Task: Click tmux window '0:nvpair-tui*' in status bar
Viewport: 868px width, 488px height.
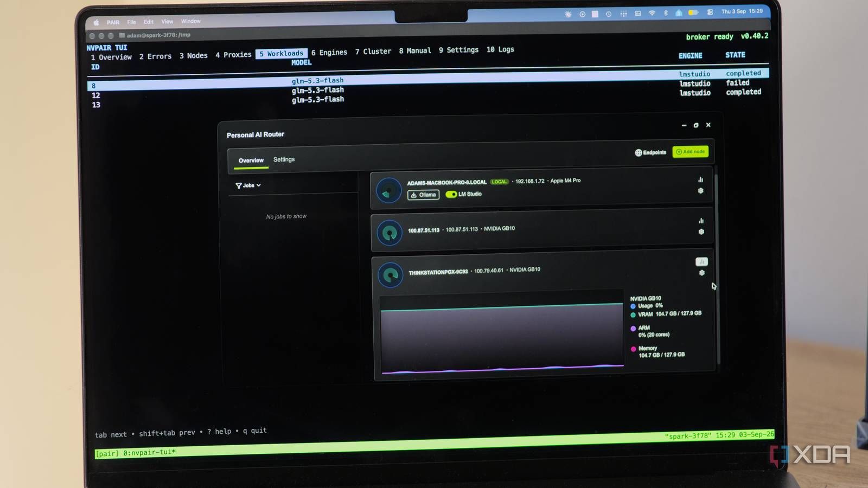Action: (149, 452)
